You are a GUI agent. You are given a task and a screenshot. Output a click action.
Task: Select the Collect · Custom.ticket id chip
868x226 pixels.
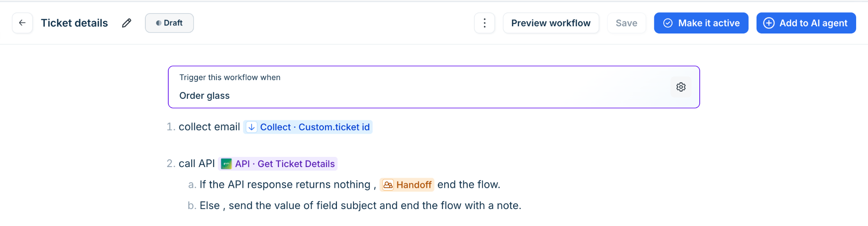pos(308,127)
